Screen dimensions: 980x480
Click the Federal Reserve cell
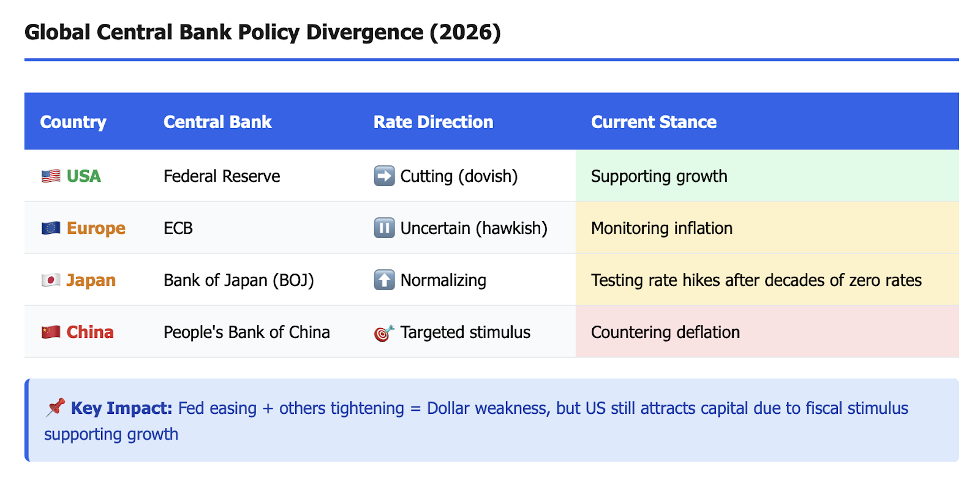(222, 176)
